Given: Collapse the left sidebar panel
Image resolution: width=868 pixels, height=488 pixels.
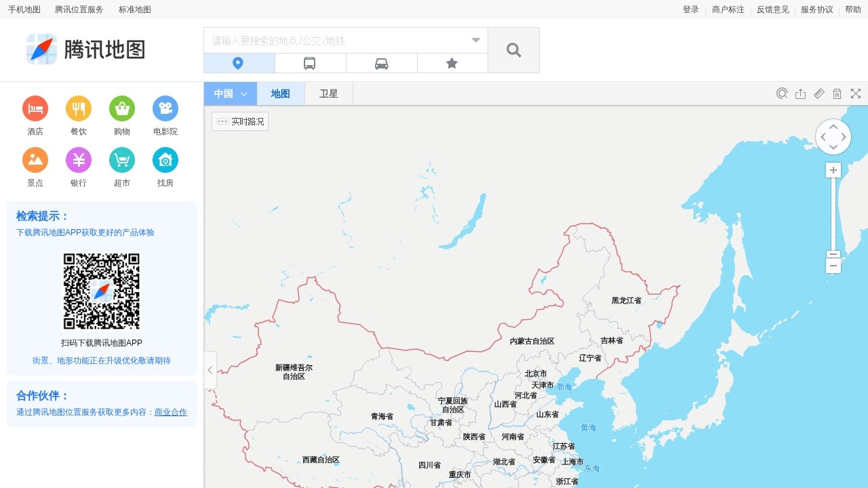Looking at the screenshot, I should tap(210, 370).
